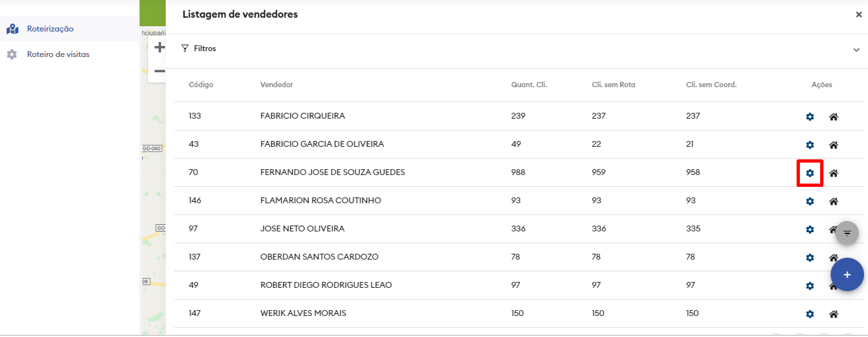This screenshot has width=868, height=337.
Task: Open Roteiro de visitas menu item
Action: click(58, 54)
